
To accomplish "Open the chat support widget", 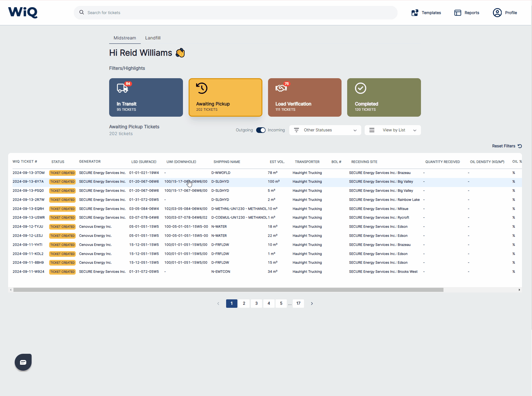I will click(23, 362).
